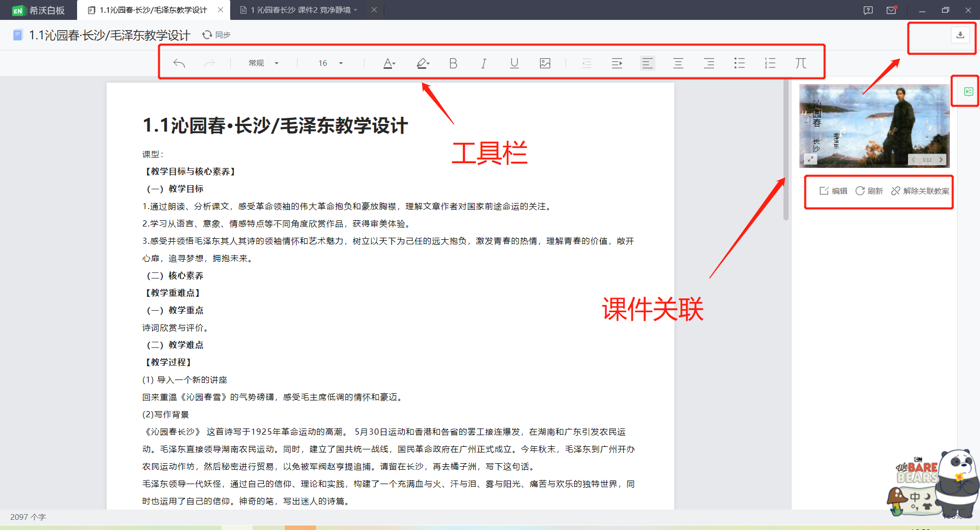Toggle italic formatting

tap(483, 63)
